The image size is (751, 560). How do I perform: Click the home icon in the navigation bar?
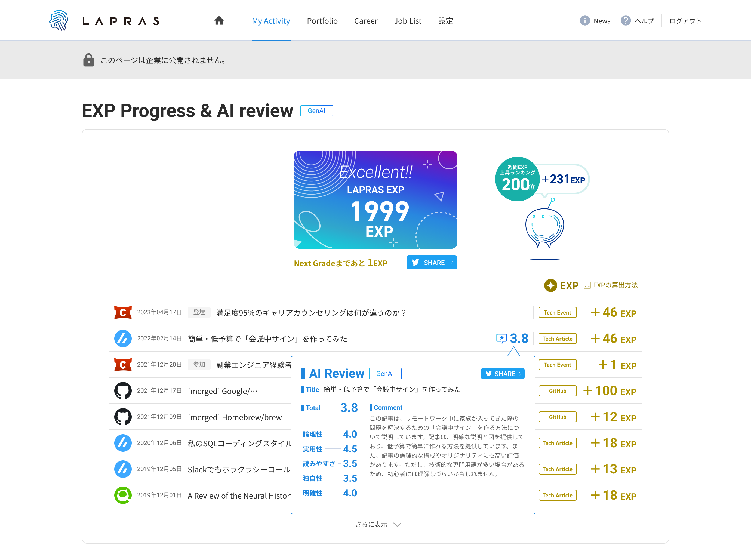(219, 21)
